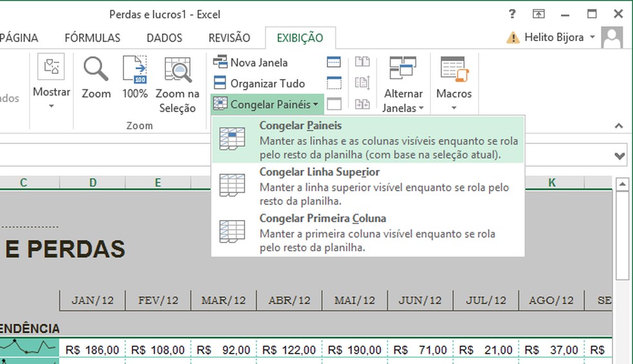Screen dimensions: 633x364
Task: Click the Congelar Linha Superior grid icon
Action: 232,185
